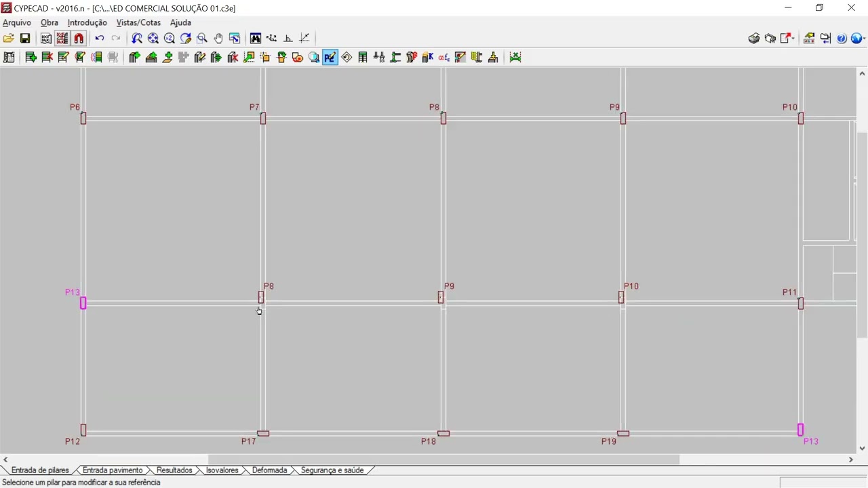Open the Ajuda menu
Image resolution: width=868 pixels, height=488 pixels.
pos(180,22)
